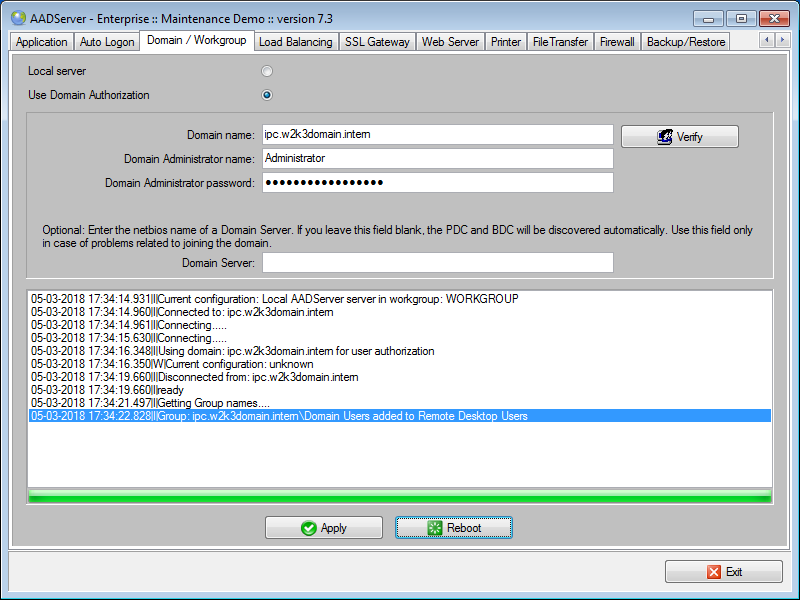Click the green checkmark Apply icon
800x600 pixels.
(x=309, y=528)
